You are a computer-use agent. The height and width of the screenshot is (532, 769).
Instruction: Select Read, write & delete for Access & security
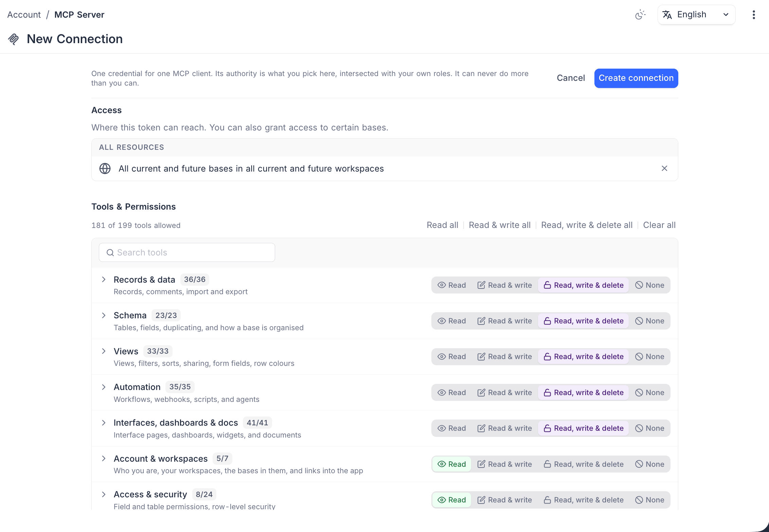click(584, 500)
